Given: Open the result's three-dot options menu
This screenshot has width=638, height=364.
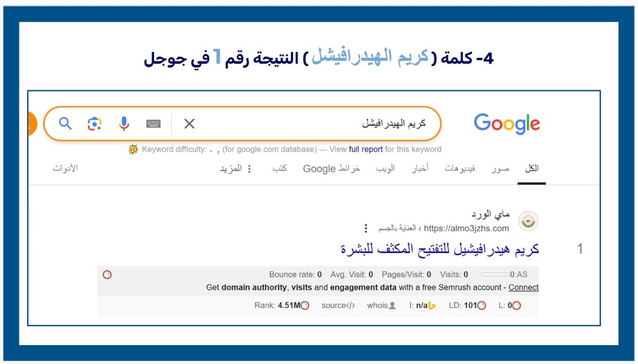Looking at the screenshot, I should tap(366, 228).
